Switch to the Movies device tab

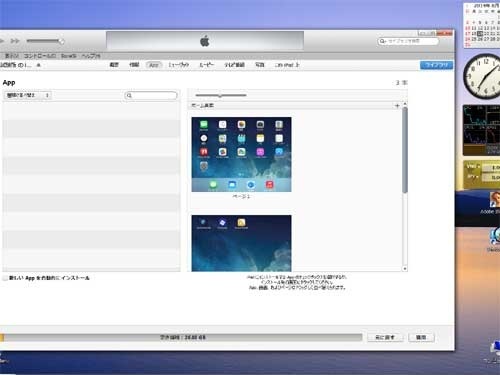coord(206,65)
